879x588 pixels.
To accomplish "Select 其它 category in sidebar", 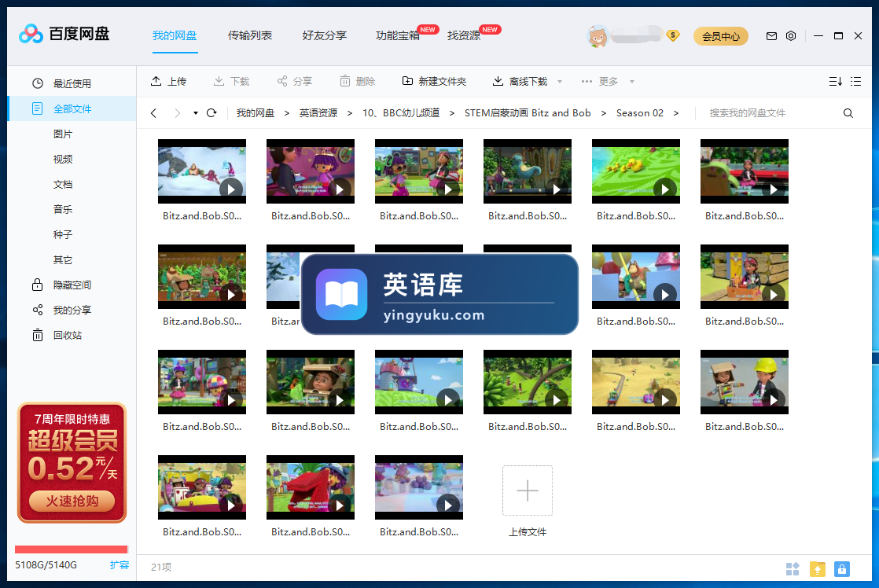I will point(63,259).
